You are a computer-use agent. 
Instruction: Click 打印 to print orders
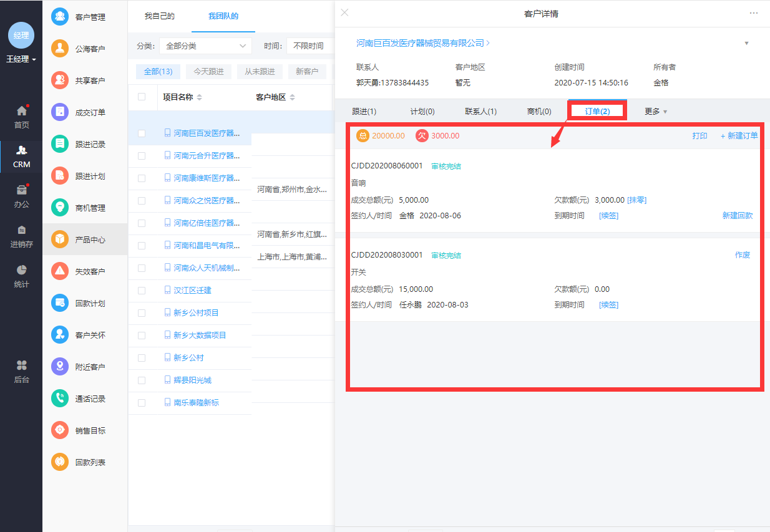coord(700,136)
